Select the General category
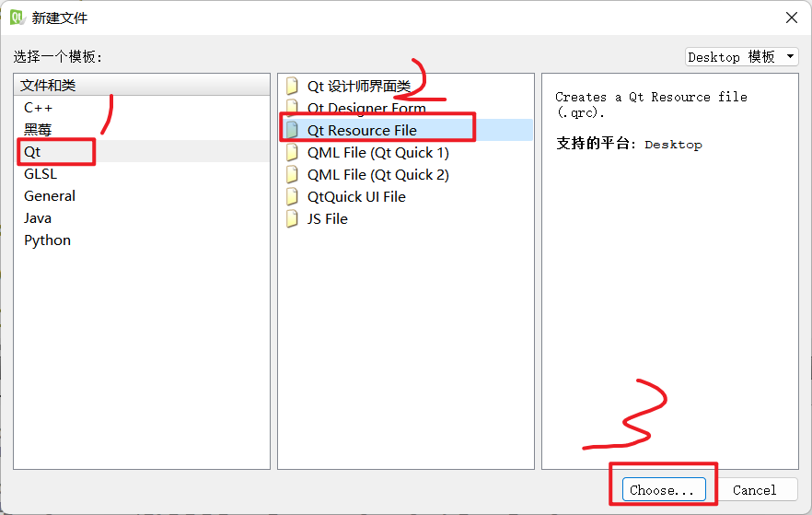The height and width of the screenshot is (515, 812). click(142, 196)
